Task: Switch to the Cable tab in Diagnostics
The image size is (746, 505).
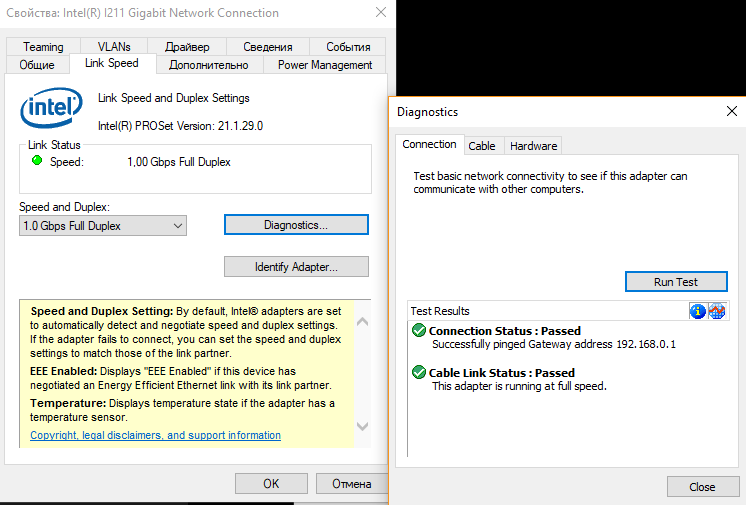Action: pos(482,146)
